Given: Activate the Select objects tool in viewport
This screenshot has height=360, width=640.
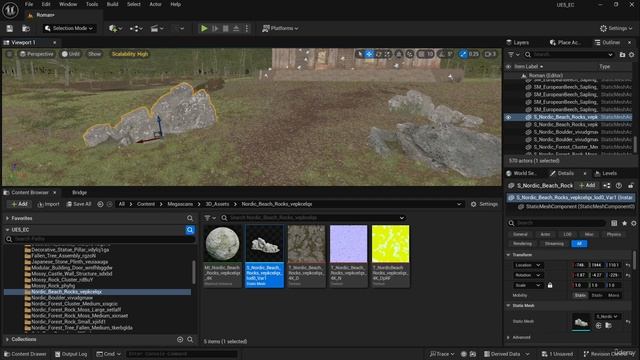Looking at the screenshot, I should coord(360,54).
